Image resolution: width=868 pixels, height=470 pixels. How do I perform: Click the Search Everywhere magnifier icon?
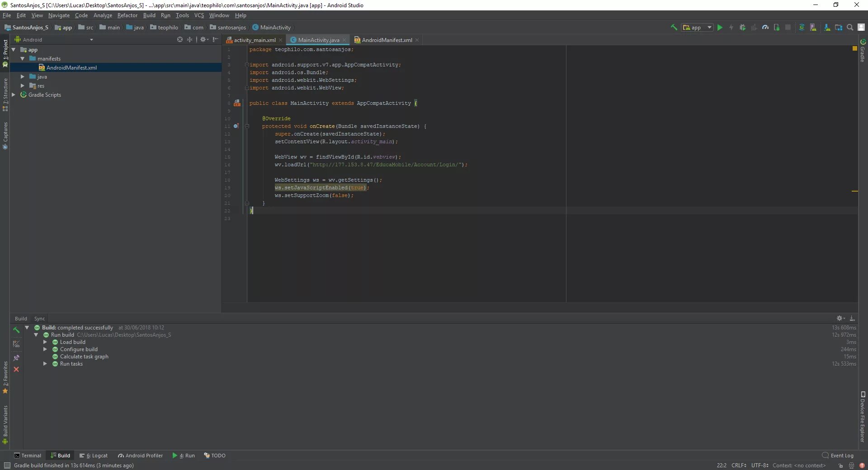tap(850, 28)
